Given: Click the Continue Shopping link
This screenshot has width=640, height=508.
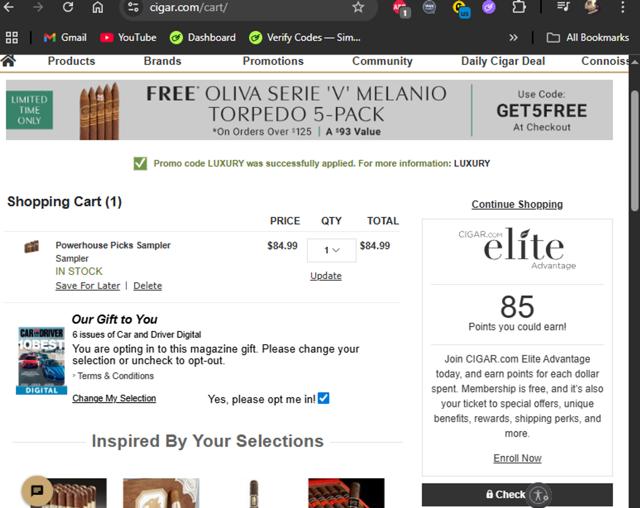Looking at the screenshot, I should 517,204.
